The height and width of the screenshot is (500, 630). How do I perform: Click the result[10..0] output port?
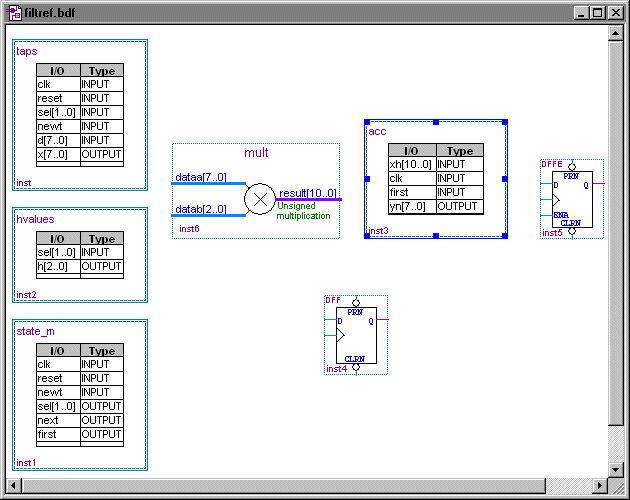click(x=308, y=193)
